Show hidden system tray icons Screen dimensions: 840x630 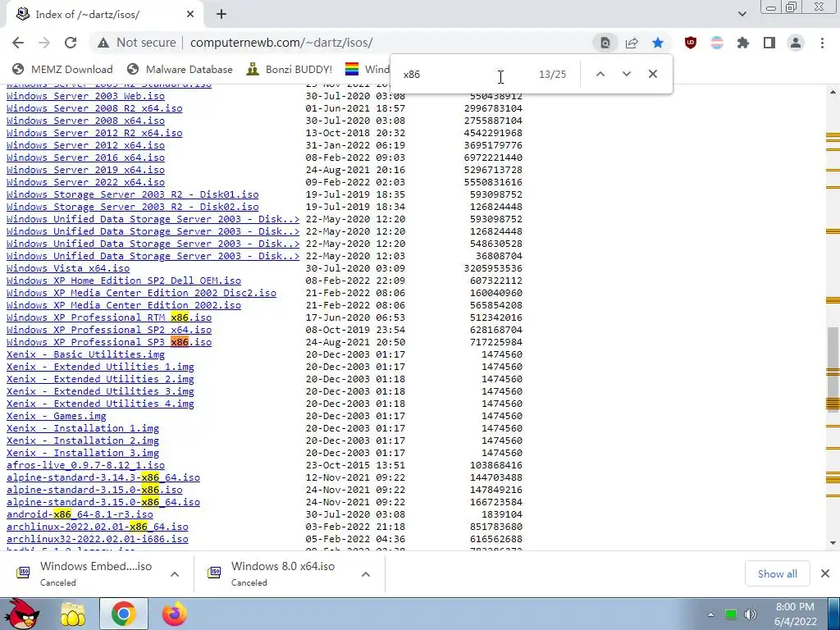click(710, 614)
